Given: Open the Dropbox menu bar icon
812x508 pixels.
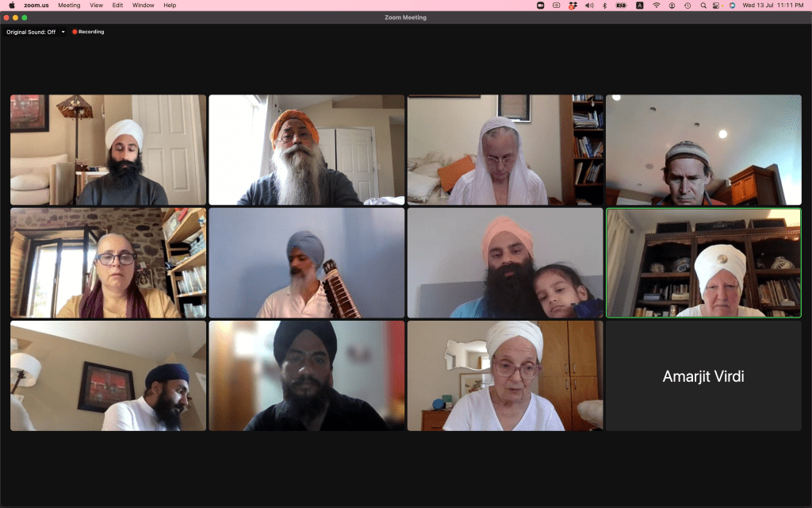Looking at the screenshot, I should [x=573, y=5].
